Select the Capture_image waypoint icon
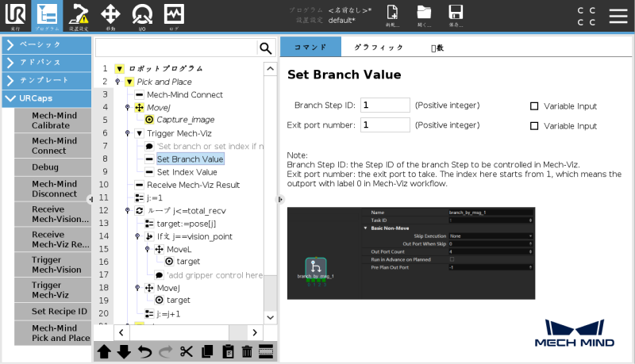The height and width of the screenshot is (364, 635). coord(149,120)
